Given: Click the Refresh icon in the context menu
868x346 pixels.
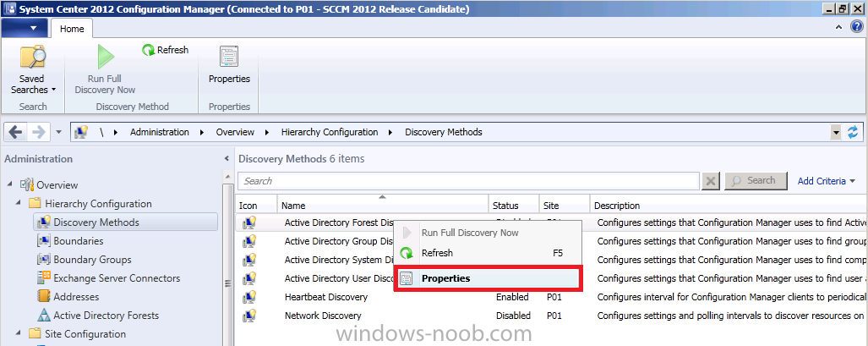Looking at the screenshot, I should (407, 254).
